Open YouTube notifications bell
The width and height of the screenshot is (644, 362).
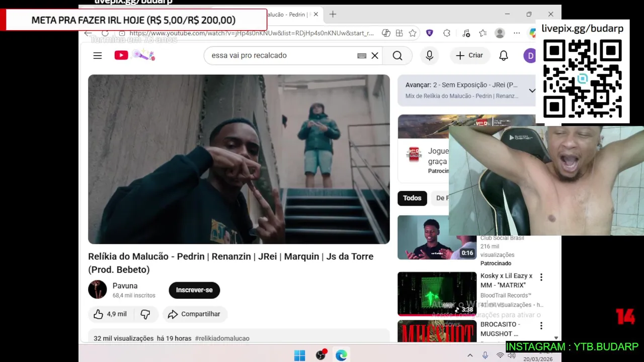pos(504,55)
